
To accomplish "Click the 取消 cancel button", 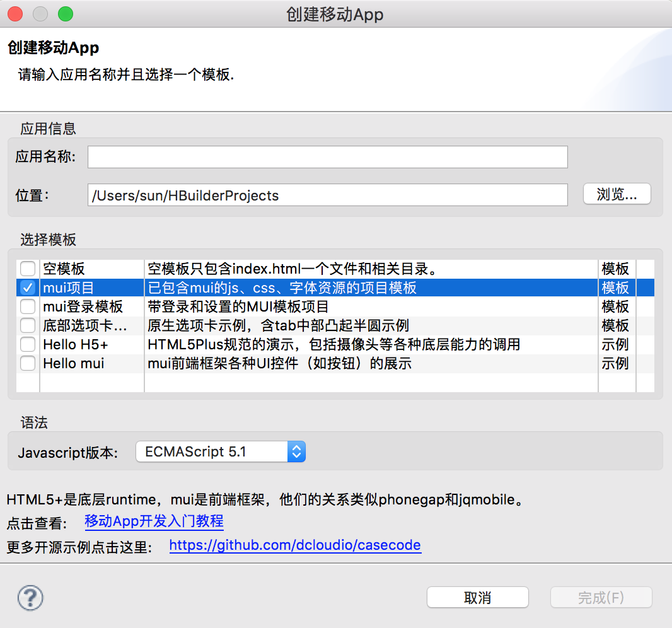I will [x=477, y=597].
